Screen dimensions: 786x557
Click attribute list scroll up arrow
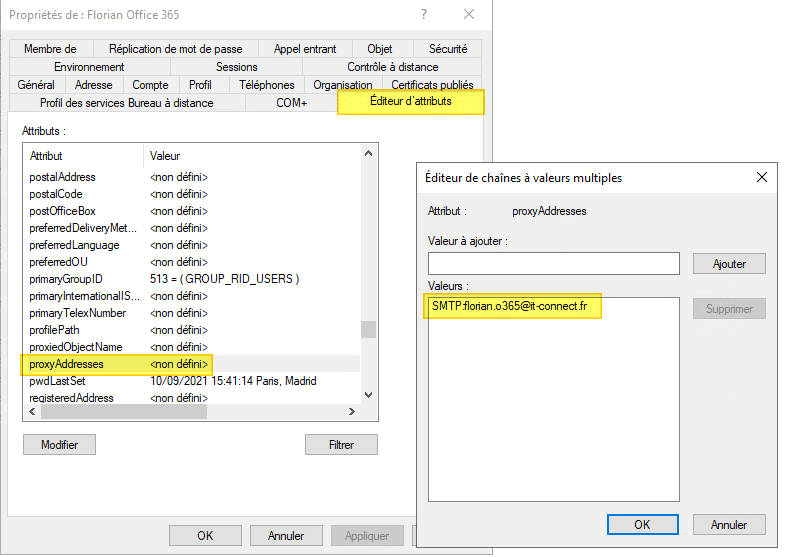click(x=368, y=153)
